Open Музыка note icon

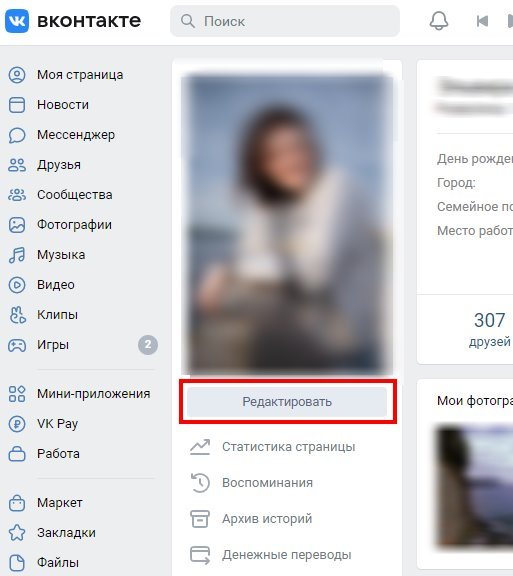tap(17, 255)
